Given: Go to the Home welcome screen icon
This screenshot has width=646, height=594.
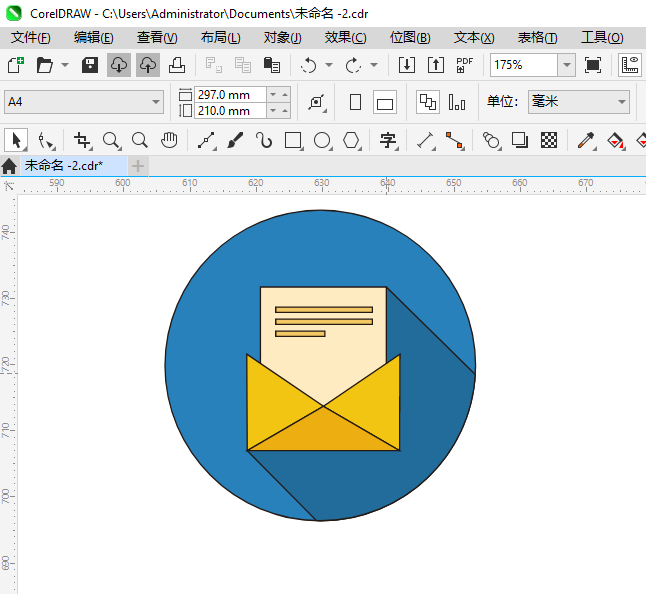Looking at the screenshot, I should 9,166.
